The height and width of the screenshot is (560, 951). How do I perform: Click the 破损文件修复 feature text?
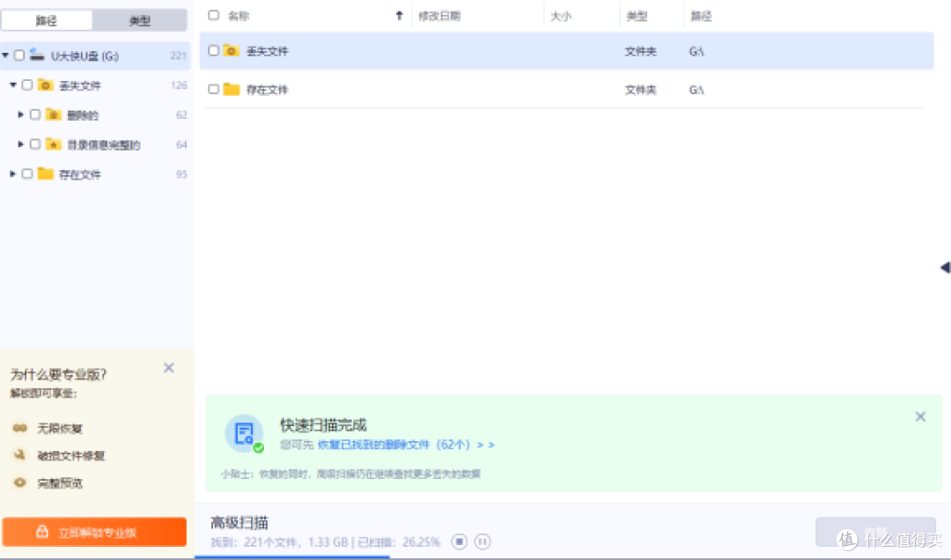[71, 455]
